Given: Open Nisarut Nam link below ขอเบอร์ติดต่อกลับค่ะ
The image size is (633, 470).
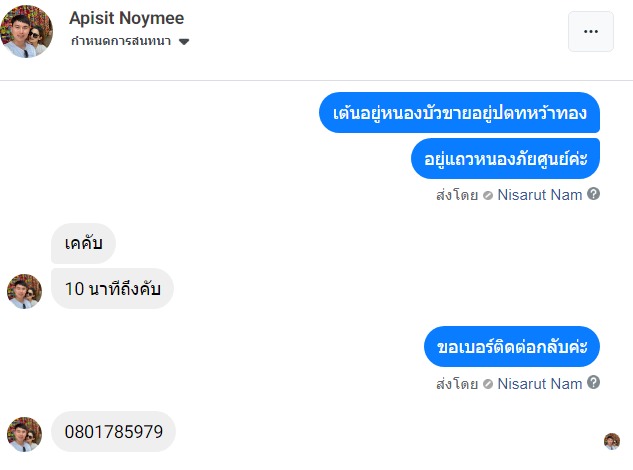Looking at the screenshot, I should click(539, 384).
